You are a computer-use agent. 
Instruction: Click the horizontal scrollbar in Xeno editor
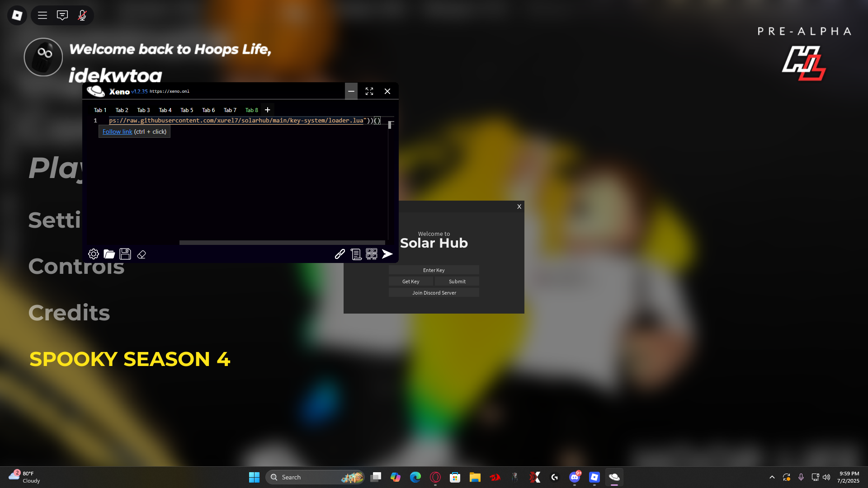[282, 243]
